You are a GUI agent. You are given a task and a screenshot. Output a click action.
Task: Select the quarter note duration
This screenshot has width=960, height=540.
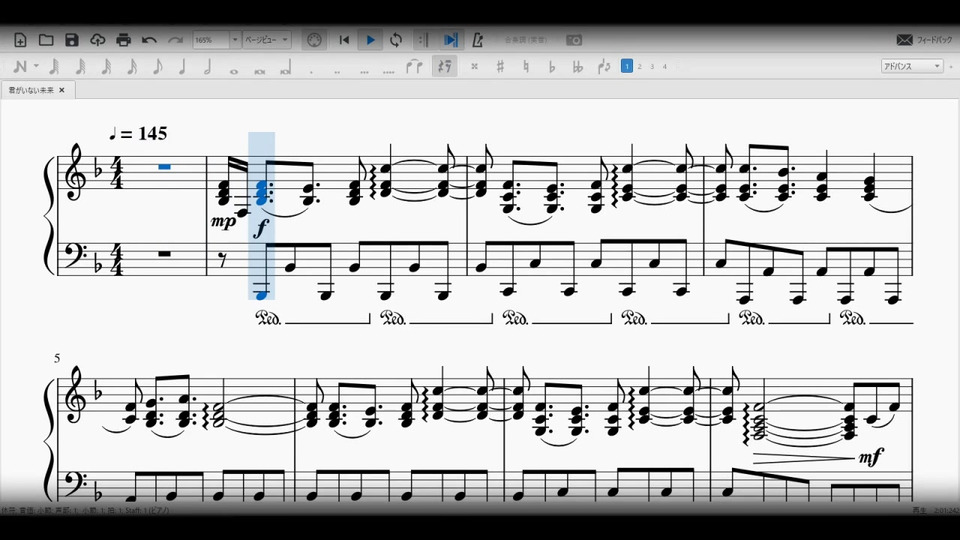coord(182,67)
